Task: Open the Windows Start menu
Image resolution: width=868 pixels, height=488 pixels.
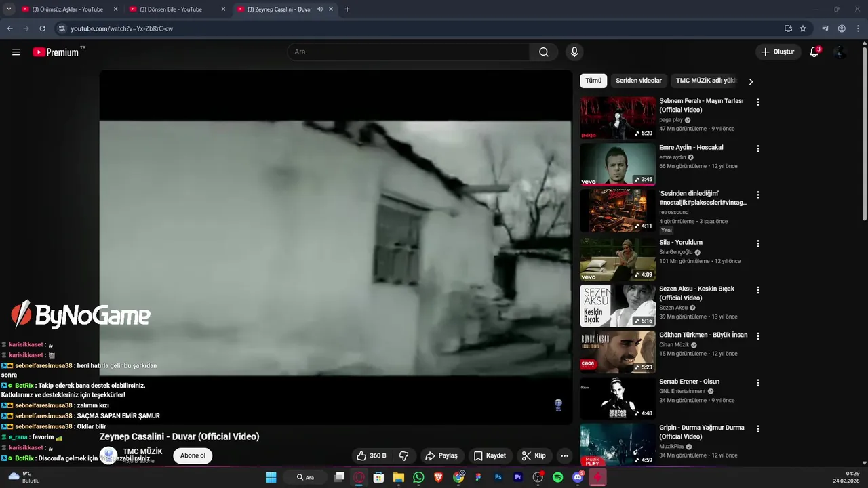Action: pos(271,477)
